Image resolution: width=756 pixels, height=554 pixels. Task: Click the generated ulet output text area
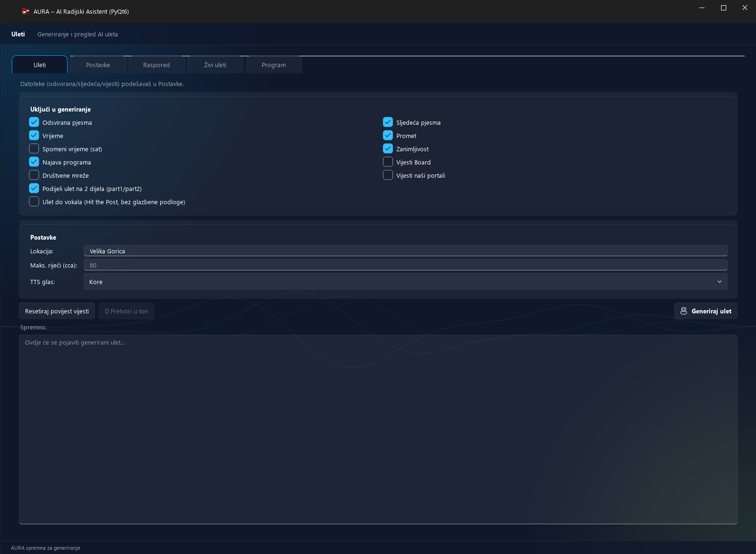378,429
